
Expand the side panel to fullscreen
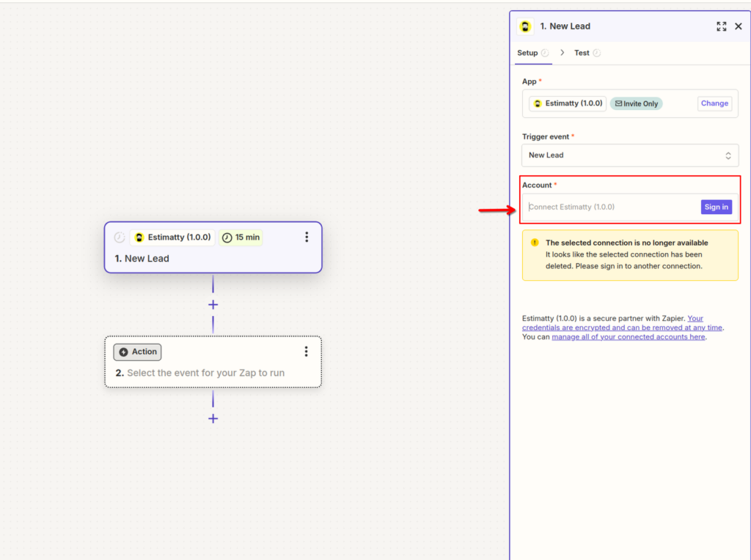pos(722,26)
